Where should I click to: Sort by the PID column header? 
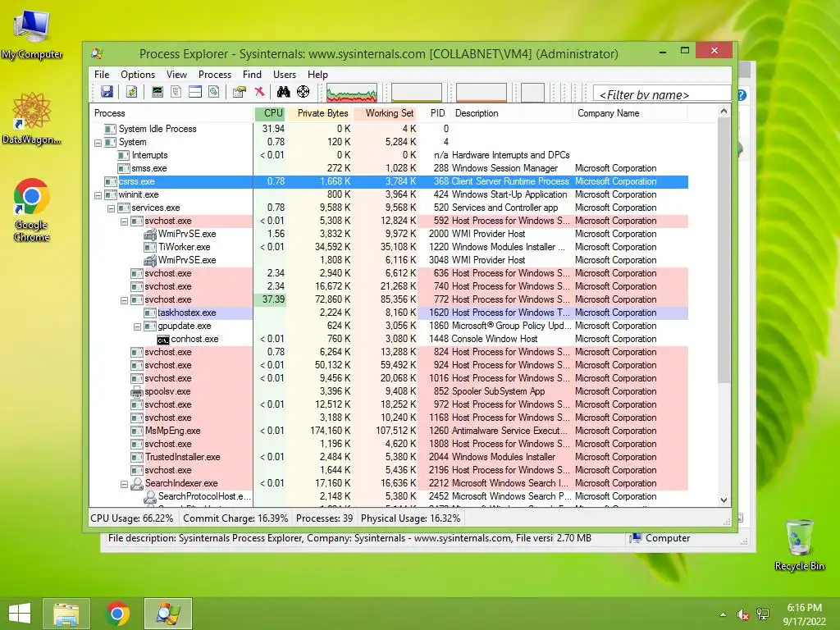click(434, 113)
